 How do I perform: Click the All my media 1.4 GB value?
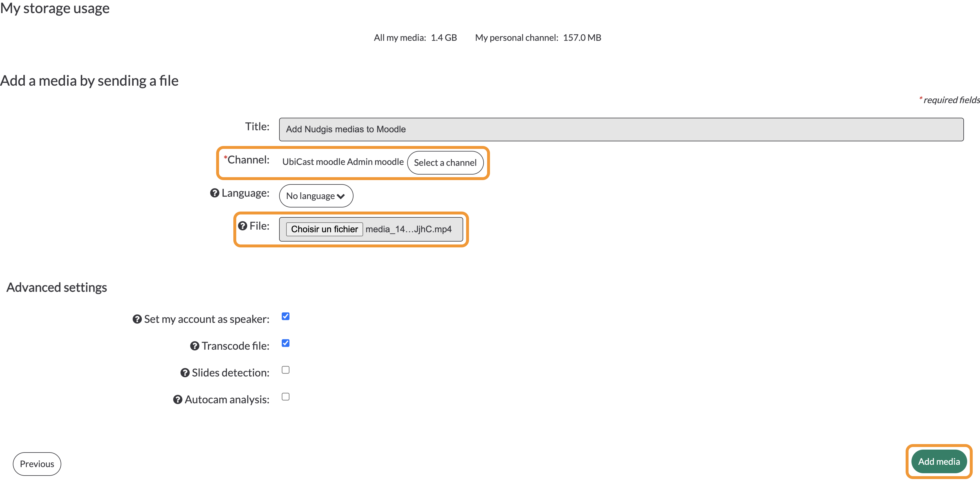444,38
